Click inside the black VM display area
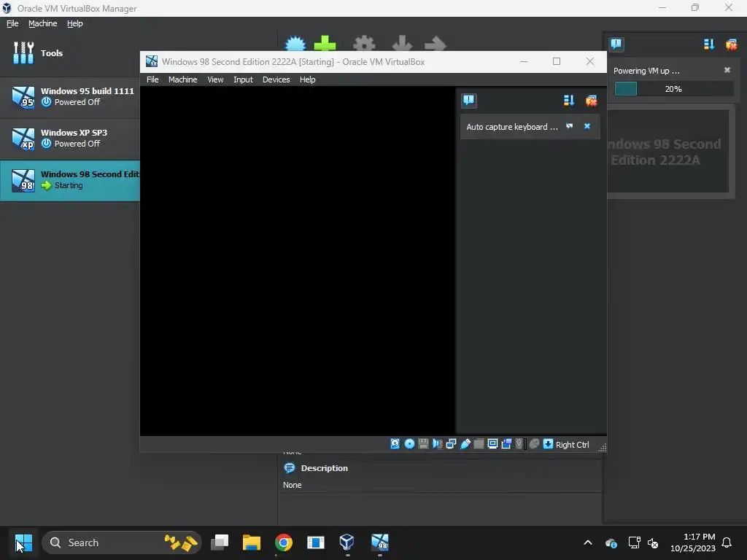Image resolution: width=747 pixels, height=560 pixels. 298,261
